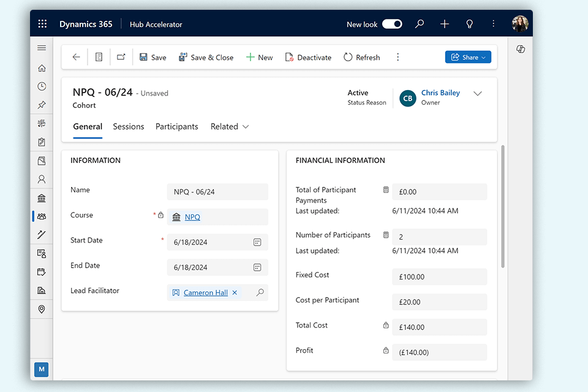Switch to the Participants tab
Screen dimensions: 588x392
point(176,127)
